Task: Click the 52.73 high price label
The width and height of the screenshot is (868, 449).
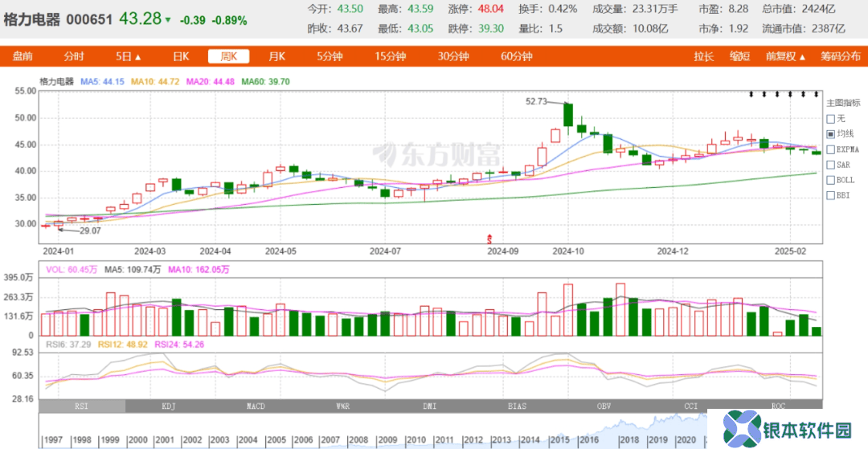Action: point(536,101)
